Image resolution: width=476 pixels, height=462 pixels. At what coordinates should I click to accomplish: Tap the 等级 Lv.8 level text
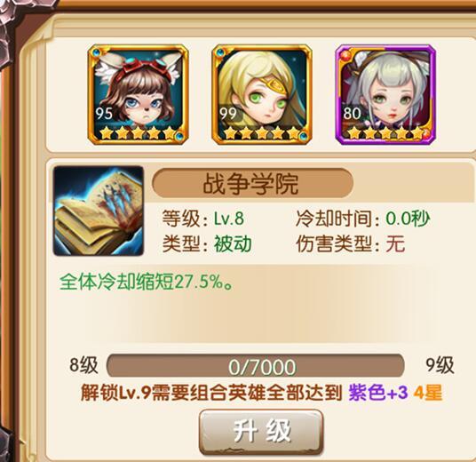[202, 219]
